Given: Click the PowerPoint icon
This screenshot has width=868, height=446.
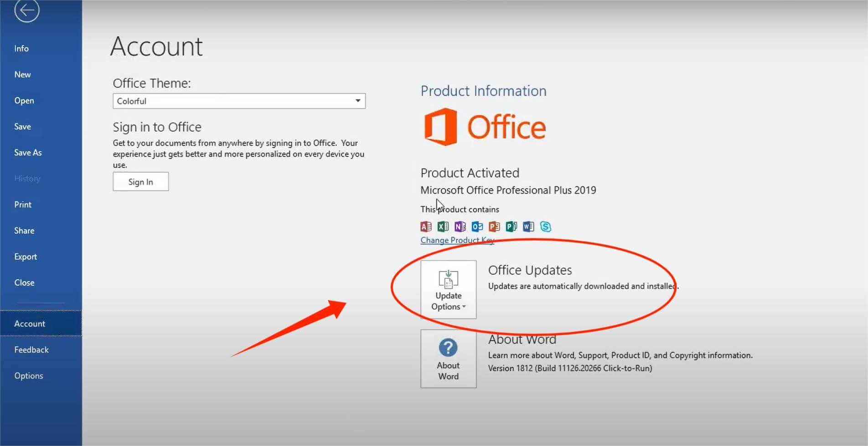Looking at the screenshot, I should tap(494, 226).
